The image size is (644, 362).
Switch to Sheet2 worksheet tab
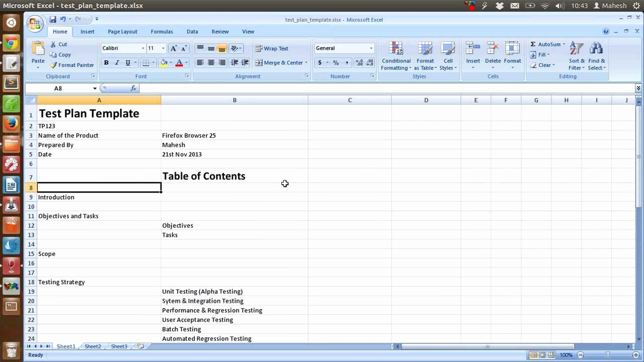click(x=93, y=346)
